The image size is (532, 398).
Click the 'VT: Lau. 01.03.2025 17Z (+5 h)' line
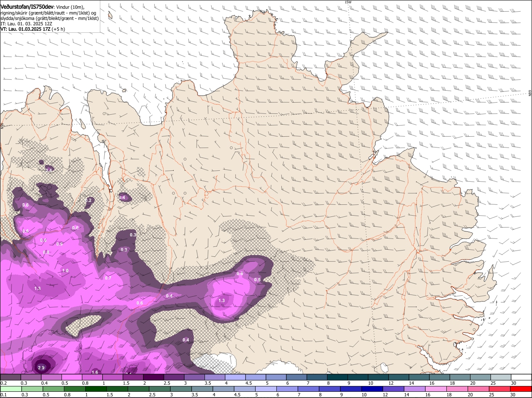[x=32, y=29]
